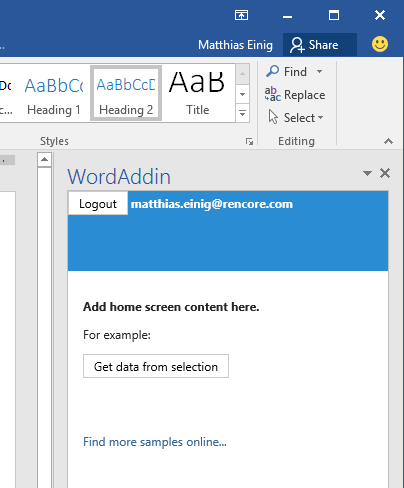Maximize the Word window
Image resolution: width=404 pixels, height=488 pixels.
334,15
